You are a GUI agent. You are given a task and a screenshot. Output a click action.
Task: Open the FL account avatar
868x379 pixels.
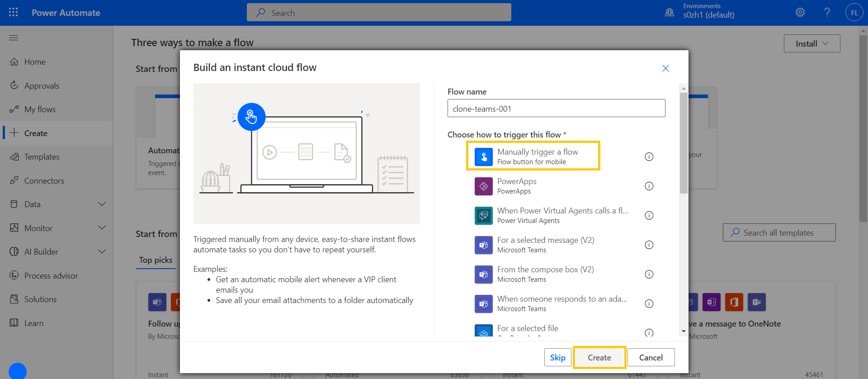854,13
